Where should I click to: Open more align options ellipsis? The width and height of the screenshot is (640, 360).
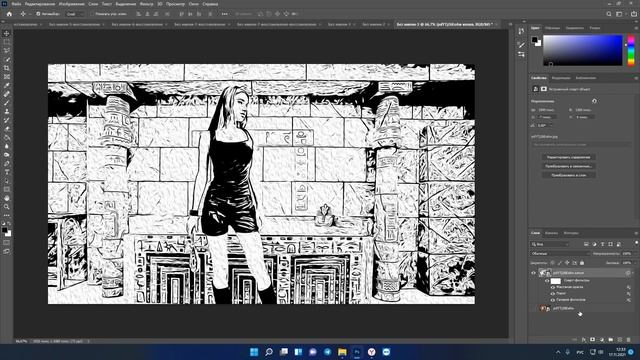(x=224, y=14)
